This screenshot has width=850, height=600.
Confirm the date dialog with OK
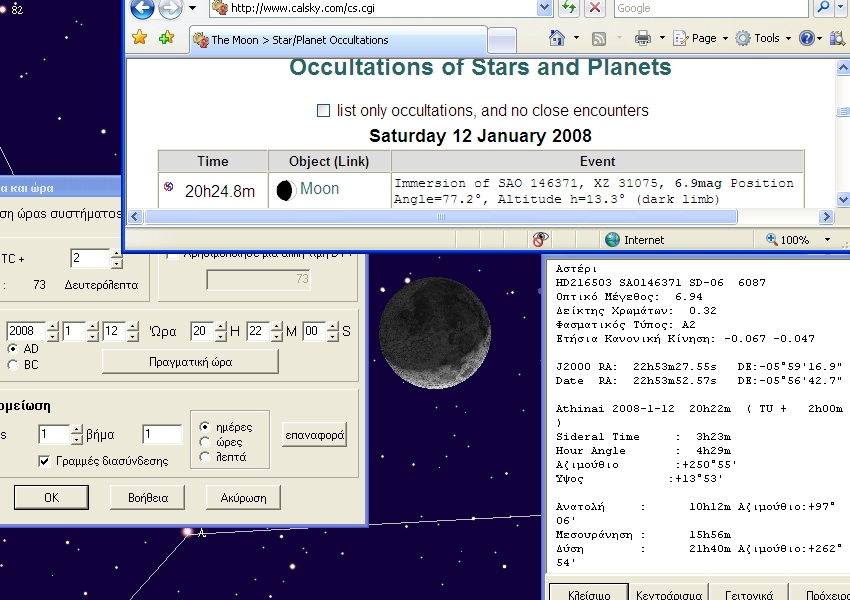coord(51,498)
